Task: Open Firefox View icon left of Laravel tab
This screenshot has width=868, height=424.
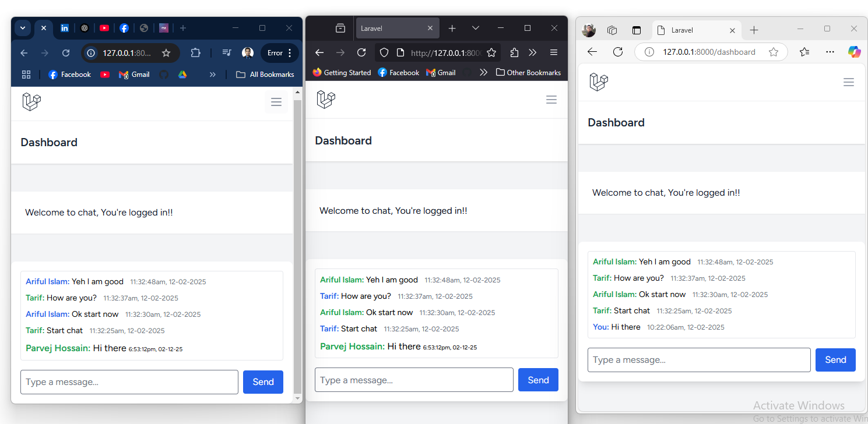Action: [340, 28]
